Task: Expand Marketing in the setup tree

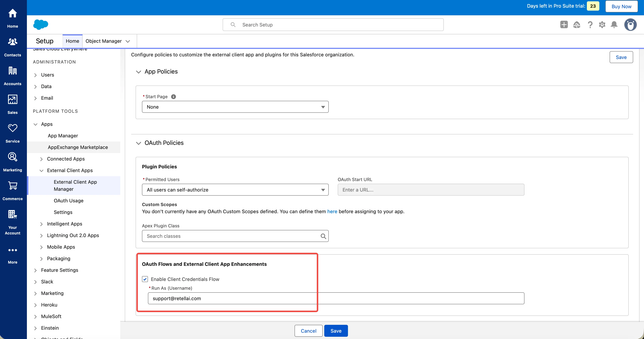Action: (x=35, y=293)
